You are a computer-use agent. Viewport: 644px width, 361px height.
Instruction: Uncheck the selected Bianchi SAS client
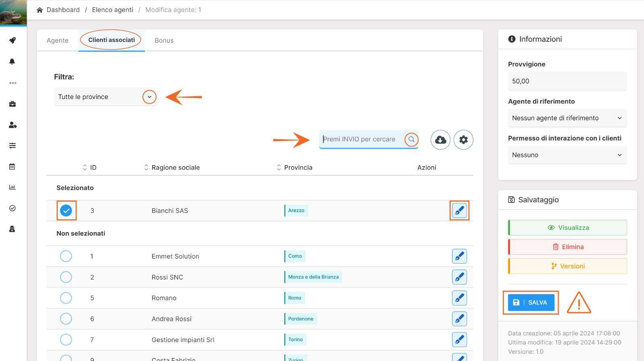pos(66,210)
